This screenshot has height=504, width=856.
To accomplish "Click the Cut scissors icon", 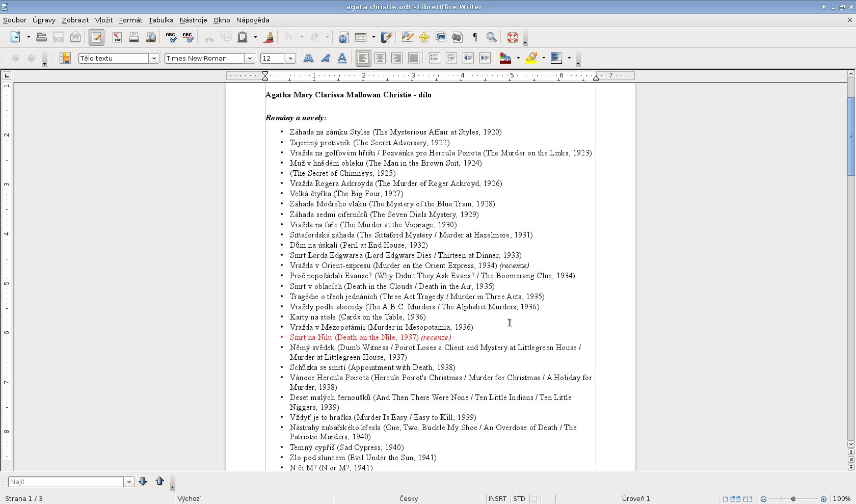I will [x=209, y=37].
